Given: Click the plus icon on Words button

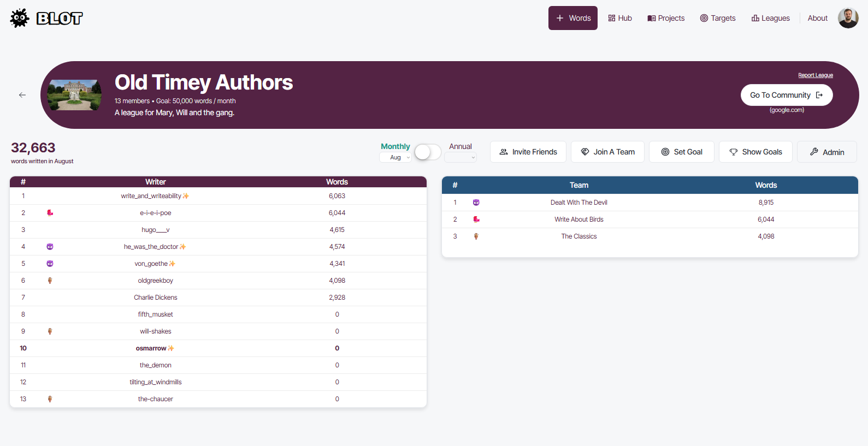Looking at the screenshot, I should click(x=560, y=18).
